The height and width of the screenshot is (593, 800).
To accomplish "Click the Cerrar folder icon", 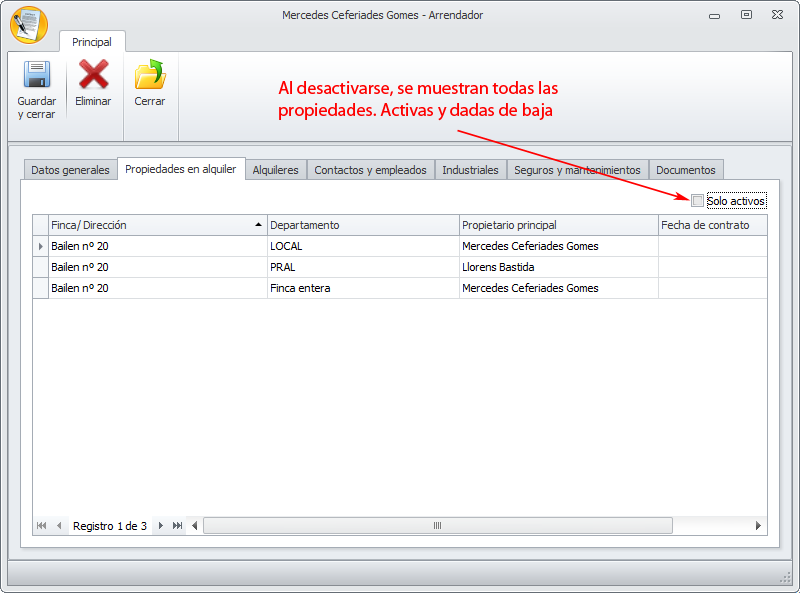I will pos(150,75).
